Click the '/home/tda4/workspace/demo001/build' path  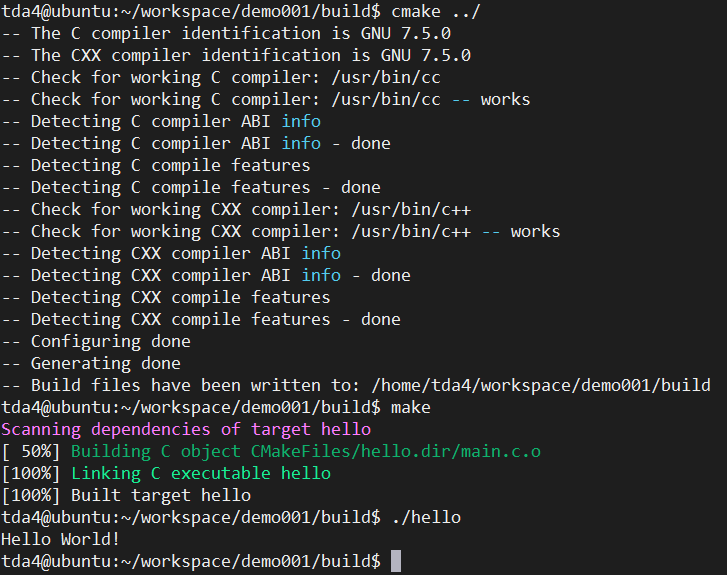(541, 385)
